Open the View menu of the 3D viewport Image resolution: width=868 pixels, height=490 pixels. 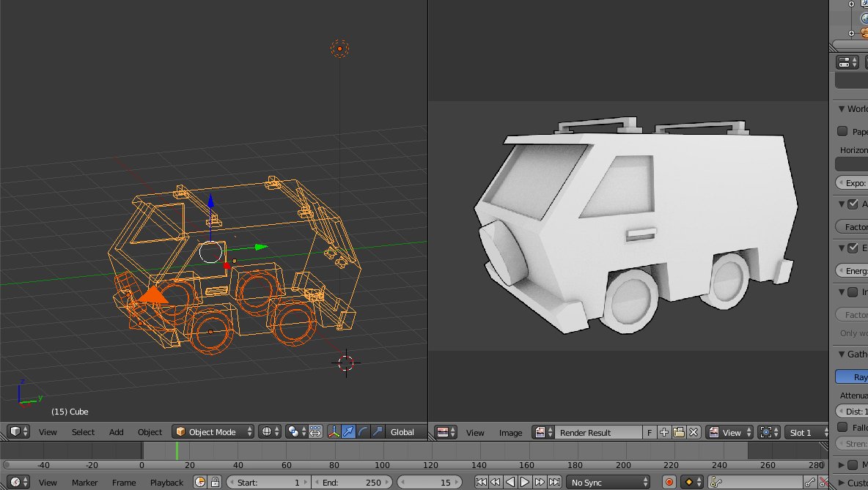[48, 432]
